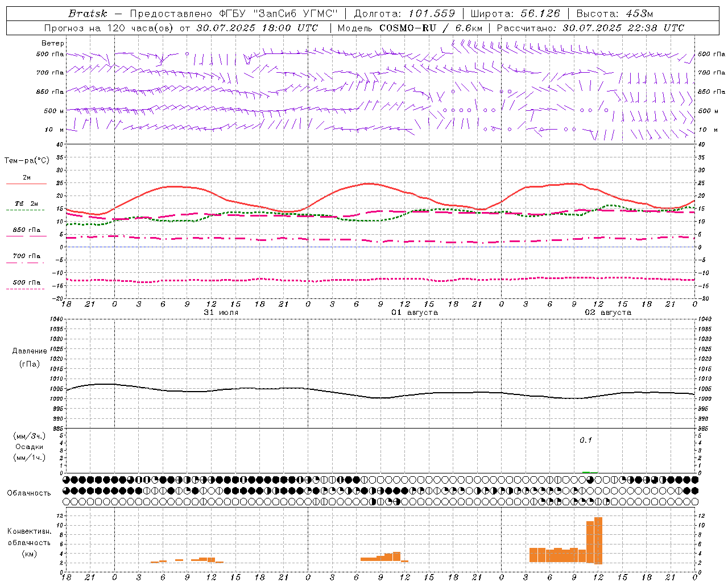Click the station name Bratsk in header

(88, 14)
